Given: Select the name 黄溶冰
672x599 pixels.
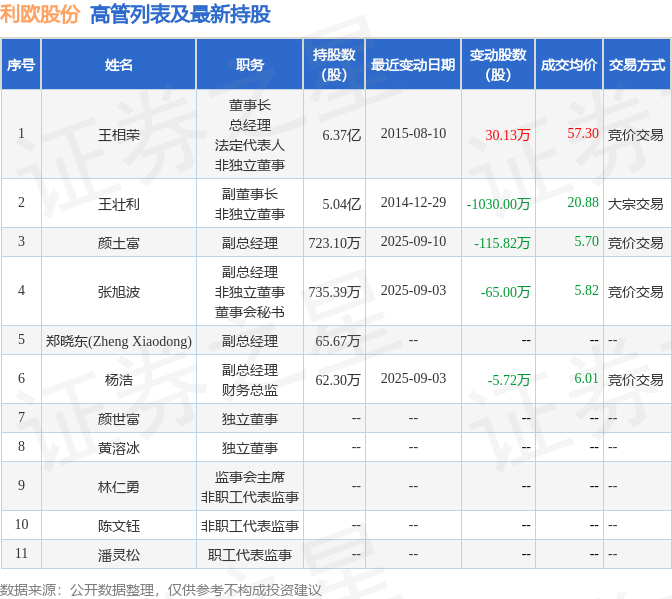Looking at the screenshot, I should (x=119, y=448).
